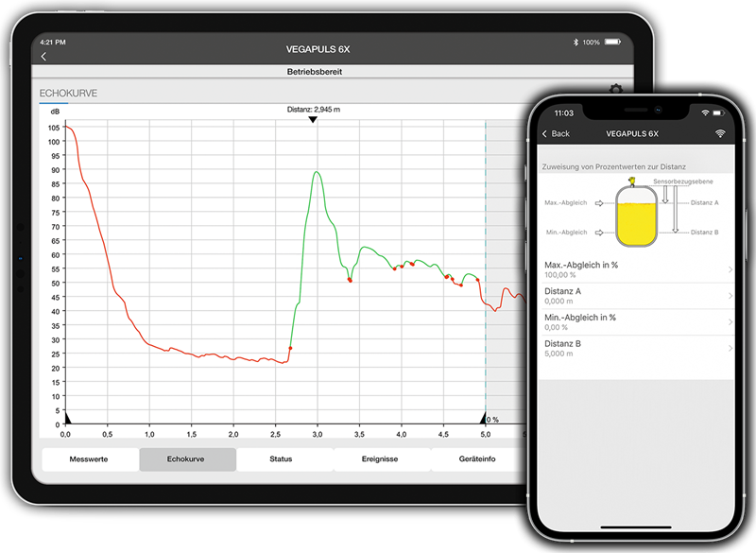Show the Geräteinfo tab
The image size is (756, 553).
[x=476, y=459]
